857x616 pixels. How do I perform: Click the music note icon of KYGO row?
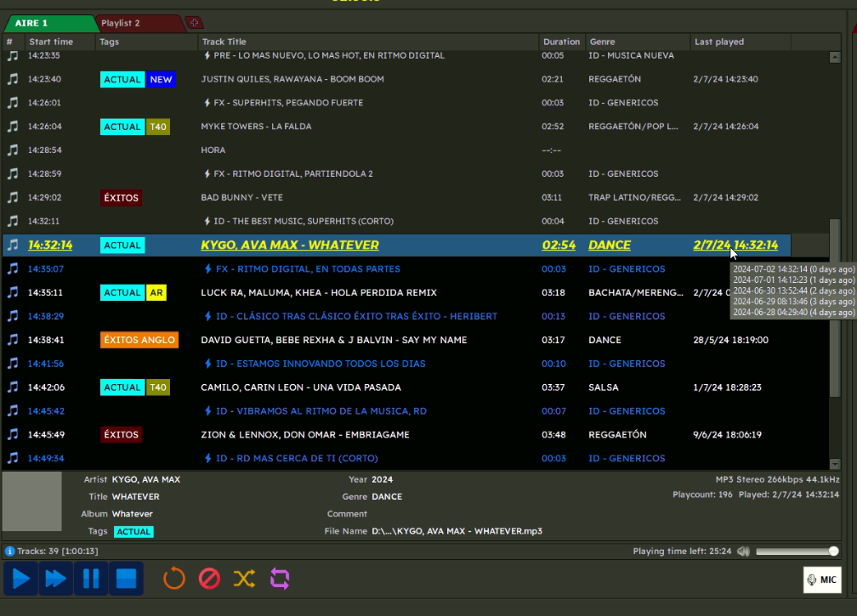coord(13,246)
